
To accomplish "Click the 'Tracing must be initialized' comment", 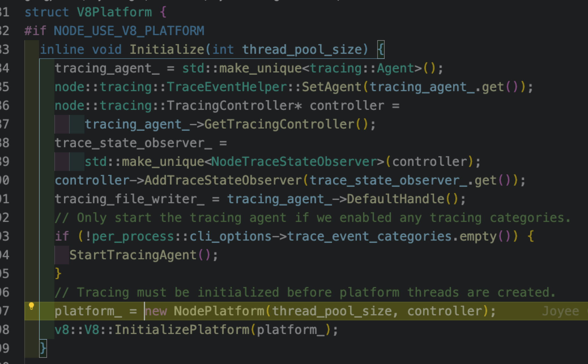I will coord(305,292).
